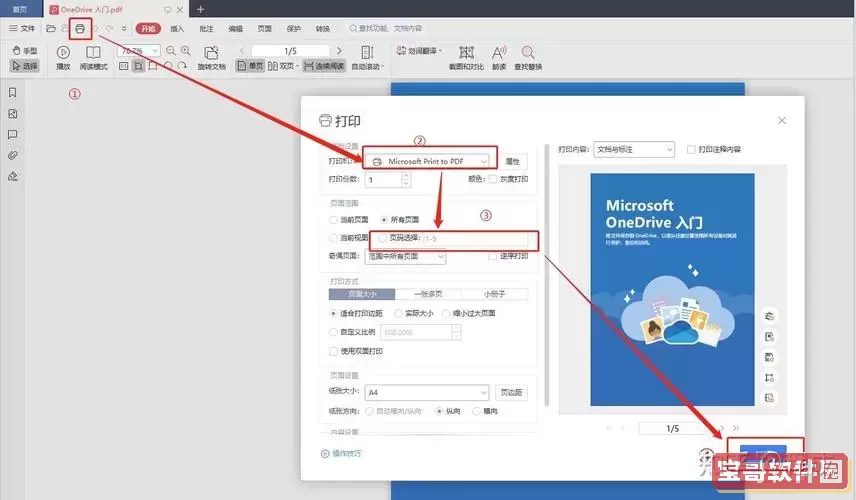
Task: Select 双页 double page view
Action: pyautogui.click(x=282, y=66)
